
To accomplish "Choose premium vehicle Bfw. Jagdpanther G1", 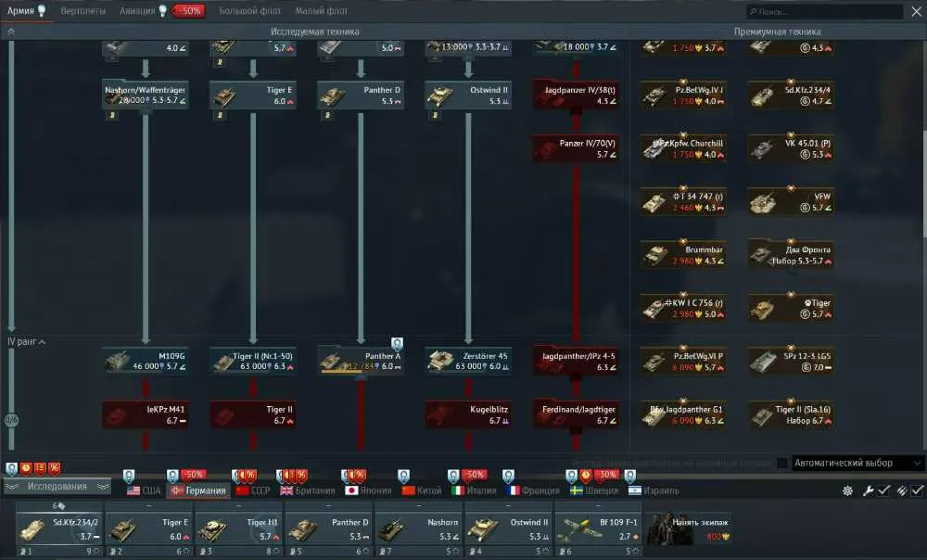I will coord(684,414).
